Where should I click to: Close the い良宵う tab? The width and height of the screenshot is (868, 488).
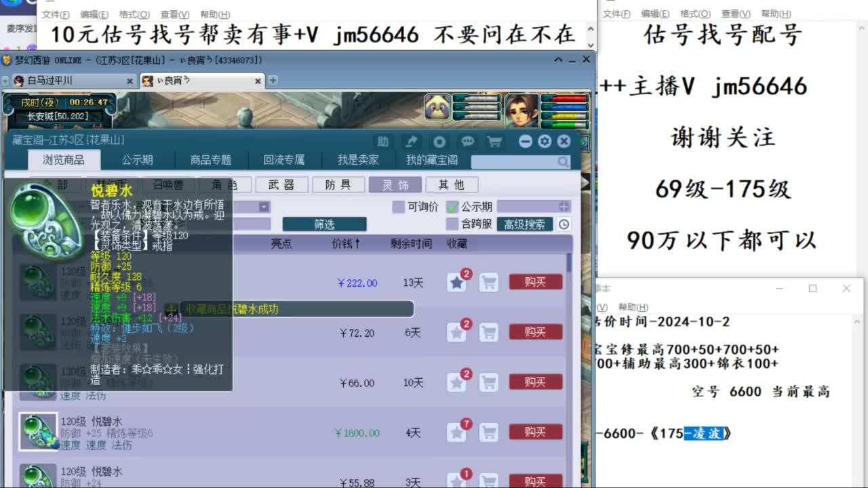pos(258,81)
